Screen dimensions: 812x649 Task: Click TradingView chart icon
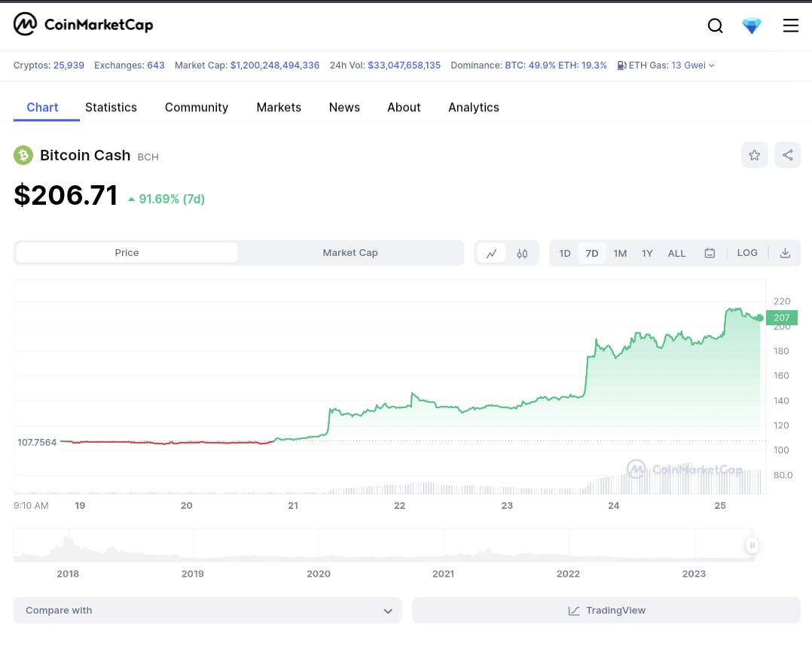tap(574, 611)
